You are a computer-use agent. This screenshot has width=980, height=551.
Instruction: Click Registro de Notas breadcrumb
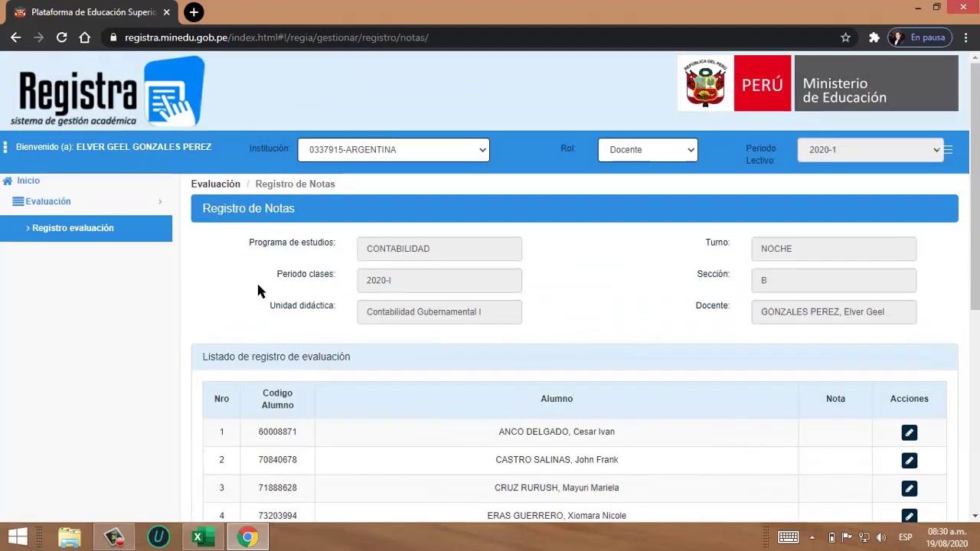(295, 184)
